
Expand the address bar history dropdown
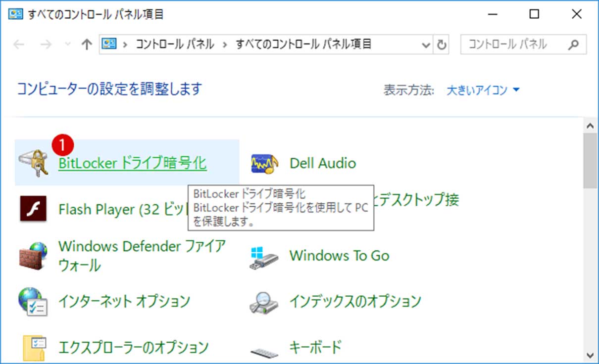click(426, 45)
